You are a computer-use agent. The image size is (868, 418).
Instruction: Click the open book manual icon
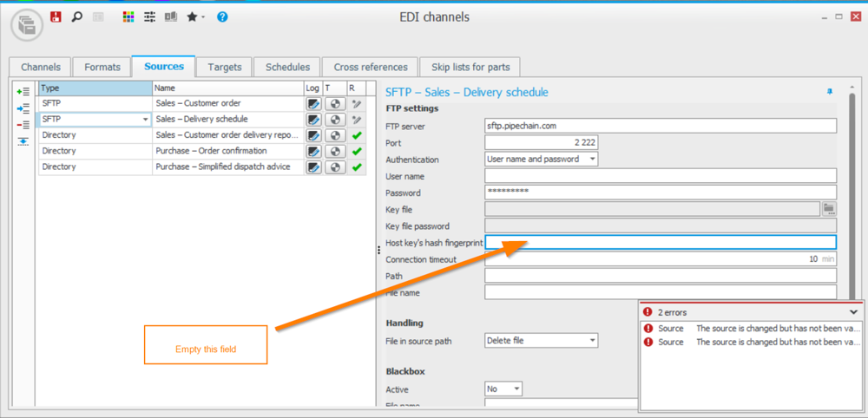point(170,17)
